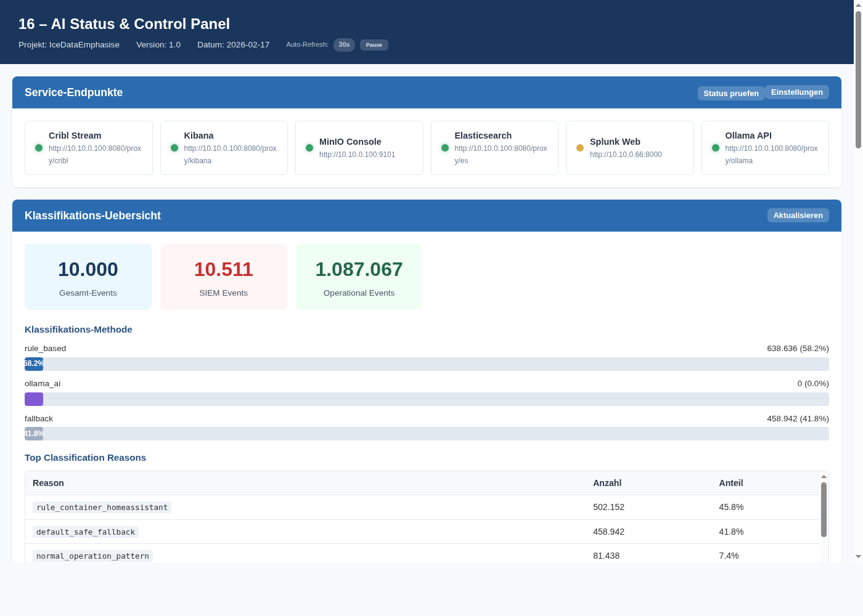Click the Kibana status indicator
The image size is (863, 616).
pos(174,148)
